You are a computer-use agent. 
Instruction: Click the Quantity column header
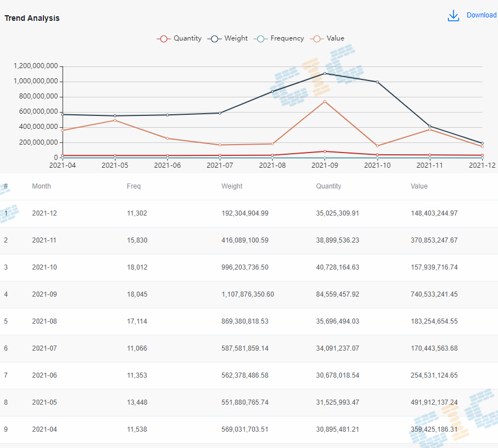[328, 186]
